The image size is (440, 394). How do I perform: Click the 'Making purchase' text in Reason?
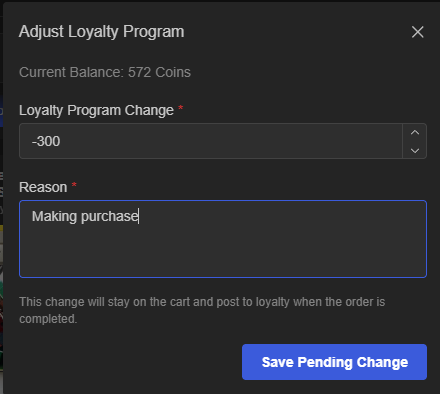(x=85, y=216)
